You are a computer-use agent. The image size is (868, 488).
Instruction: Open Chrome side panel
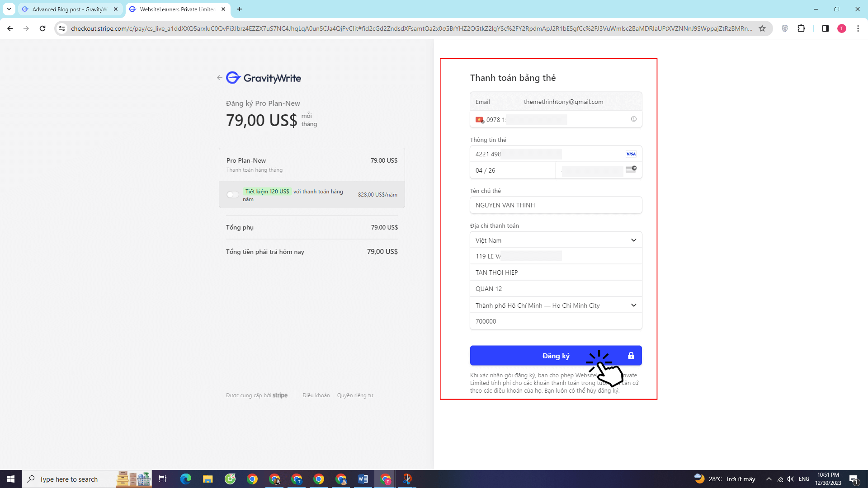[x=825, y=28]
